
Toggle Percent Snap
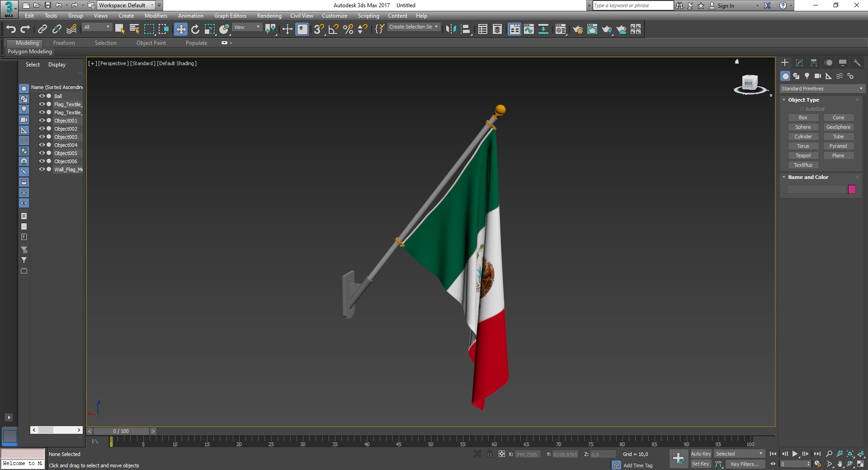348,29
